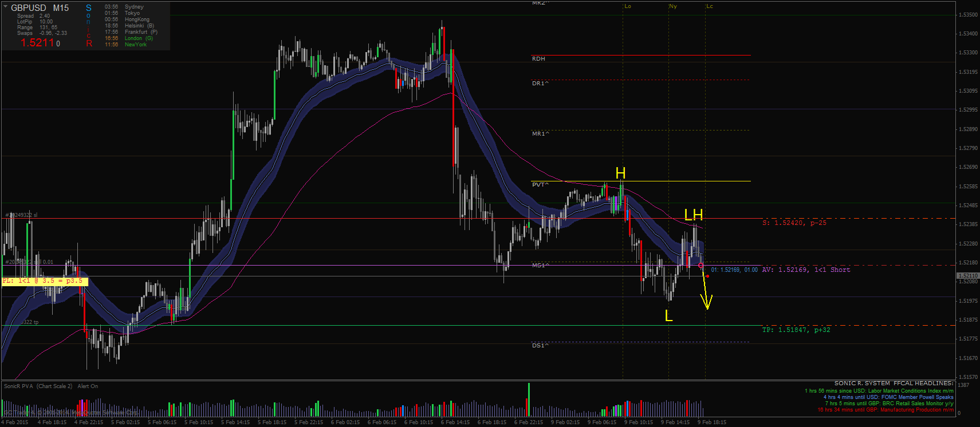Viewport: 980px width, 427px height.
Task: Select the take profit label TP: 1.51847, p+32
Action: click(796, 330)
